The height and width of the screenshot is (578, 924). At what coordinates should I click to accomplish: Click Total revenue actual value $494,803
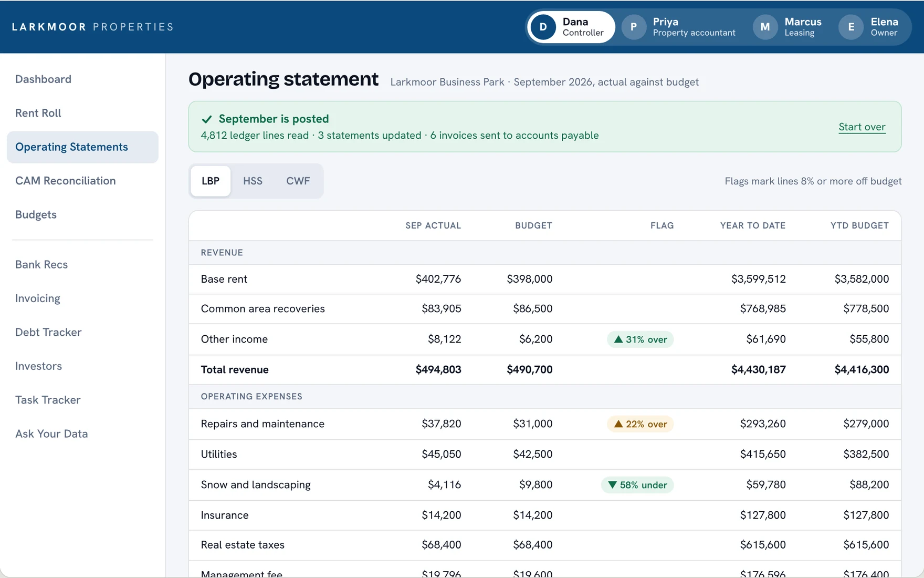tap(438, 370)
